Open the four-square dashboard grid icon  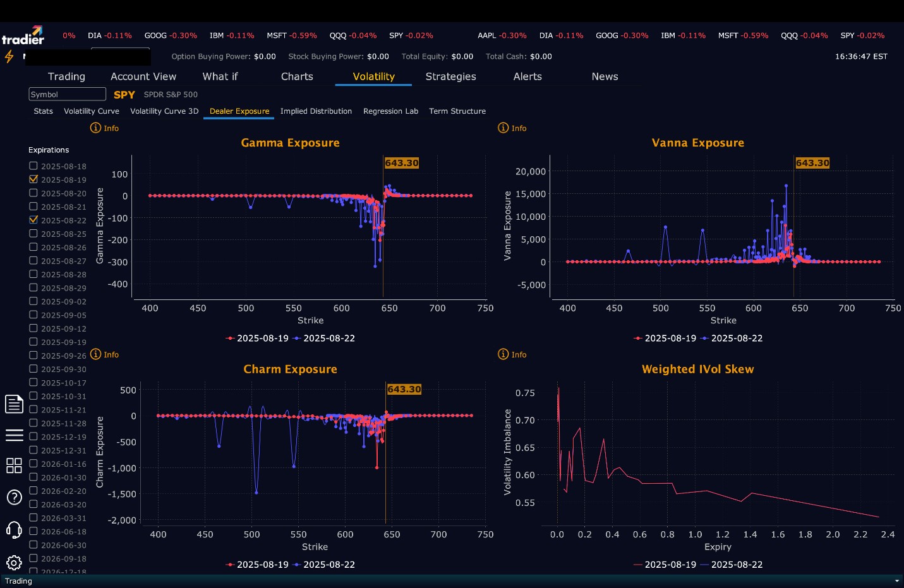[14, 465]
